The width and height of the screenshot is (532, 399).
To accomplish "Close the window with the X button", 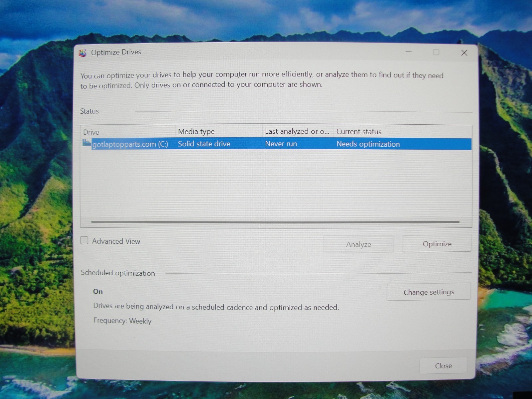I will (x=464, y=53).
